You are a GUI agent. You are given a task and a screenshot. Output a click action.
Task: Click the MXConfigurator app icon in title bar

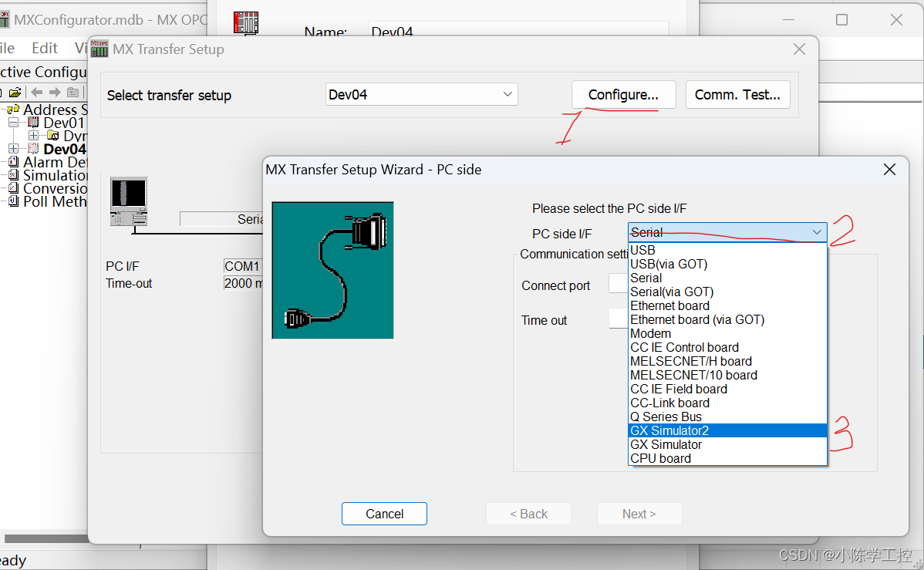click(x=4, y=19)
